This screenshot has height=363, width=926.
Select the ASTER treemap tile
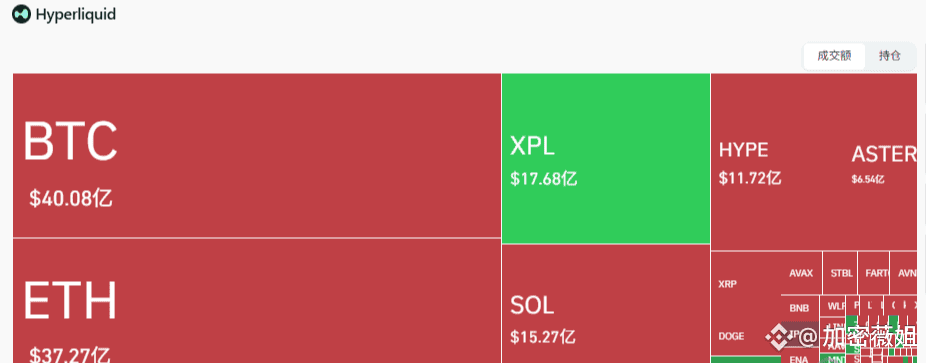click(x=886, y=162)
